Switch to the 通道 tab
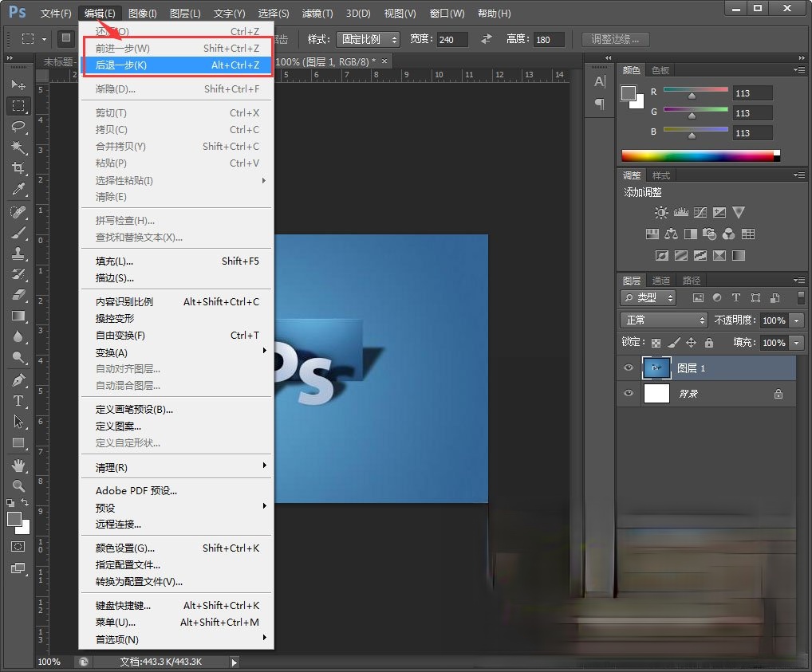812x672 pixels. tap(661, 280)
